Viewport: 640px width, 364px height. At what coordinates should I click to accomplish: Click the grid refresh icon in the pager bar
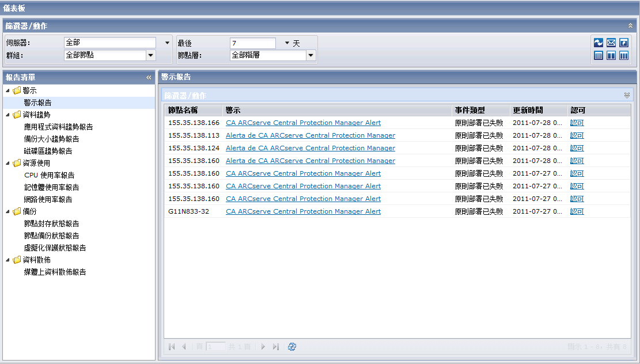tap(292, 347)
